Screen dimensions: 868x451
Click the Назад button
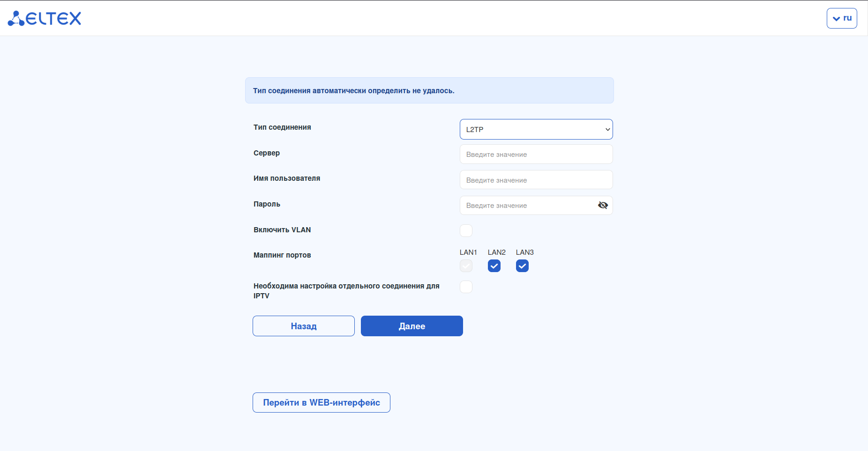click(304, 326)
